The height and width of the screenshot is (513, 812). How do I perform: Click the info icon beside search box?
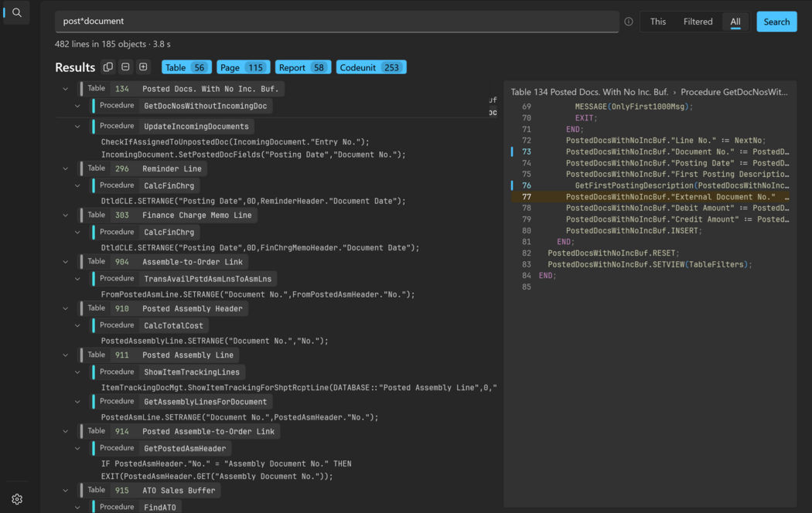click(629, 22)
